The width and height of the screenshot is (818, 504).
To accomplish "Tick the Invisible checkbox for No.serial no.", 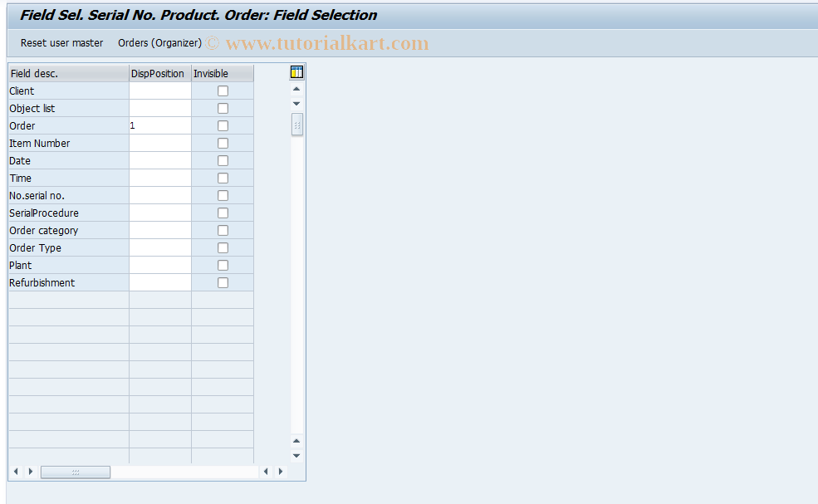I will coord(223,196).
